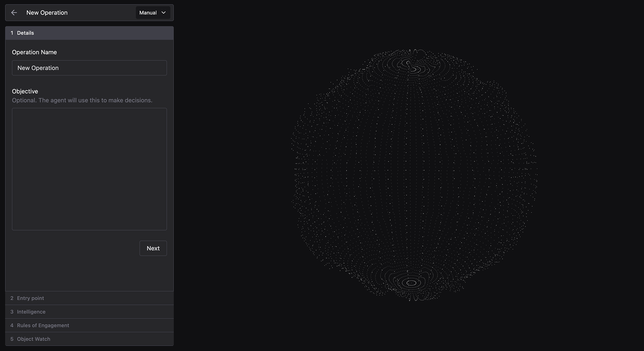Click the step number 2 badge
Screen dimensions: 644x351
tap(12, 298)
